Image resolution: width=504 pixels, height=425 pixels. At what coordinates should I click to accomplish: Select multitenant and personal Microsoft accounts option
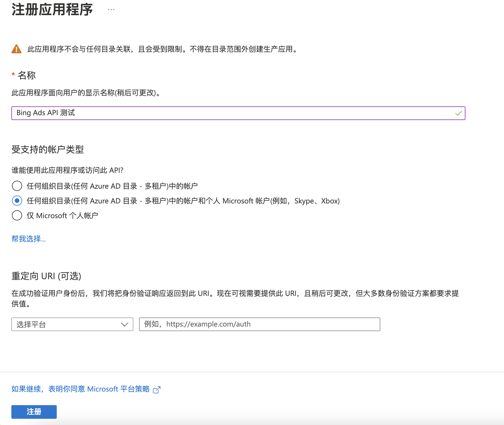tap(17, 201)
